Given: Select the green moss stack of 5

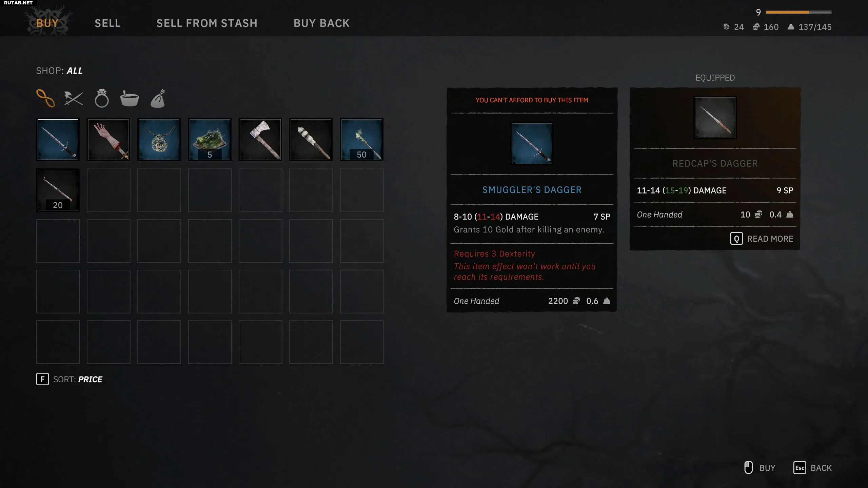Looking at the screenshot, I should [x=210, y=140].
